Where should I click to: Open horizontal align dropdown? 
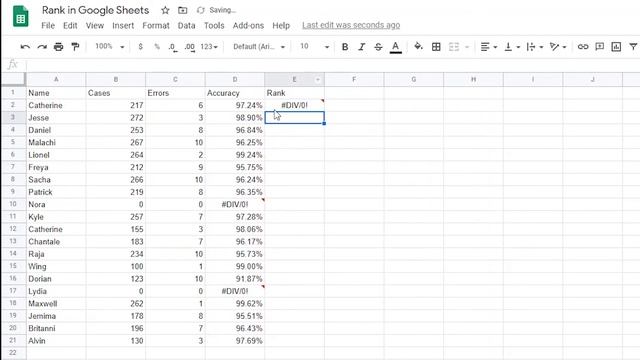tap(488, 47)
